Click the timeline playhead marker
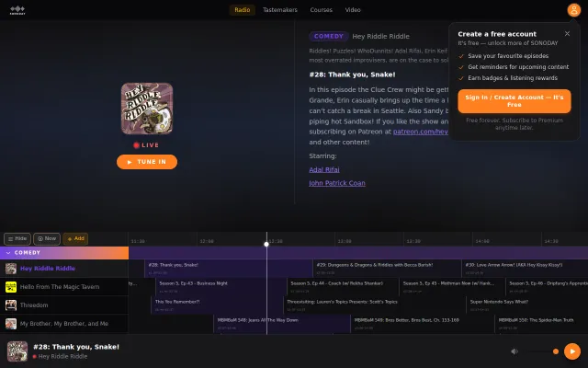This screenshot has width=588, height=368. tap(266, 244)
